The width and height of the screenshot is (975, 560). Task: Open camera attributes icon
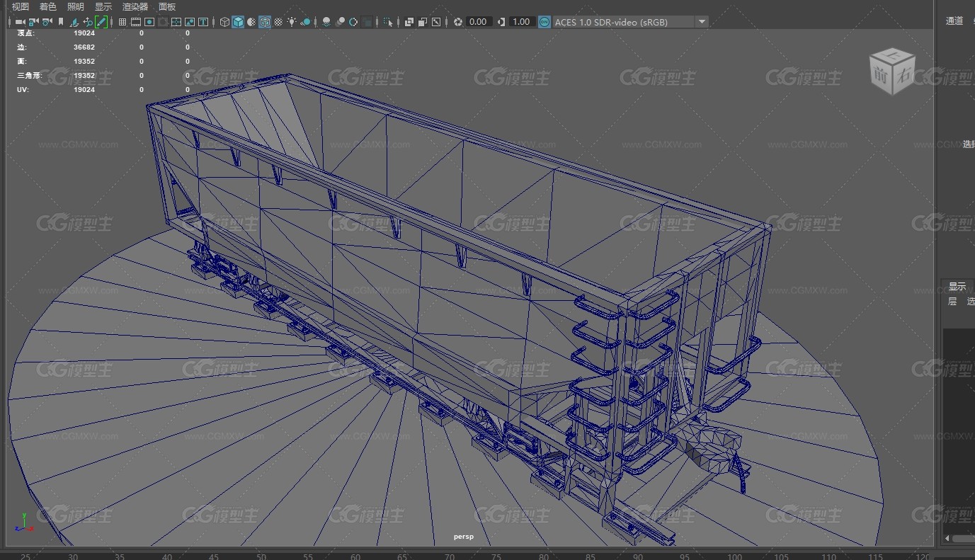(x=47, y=22)
